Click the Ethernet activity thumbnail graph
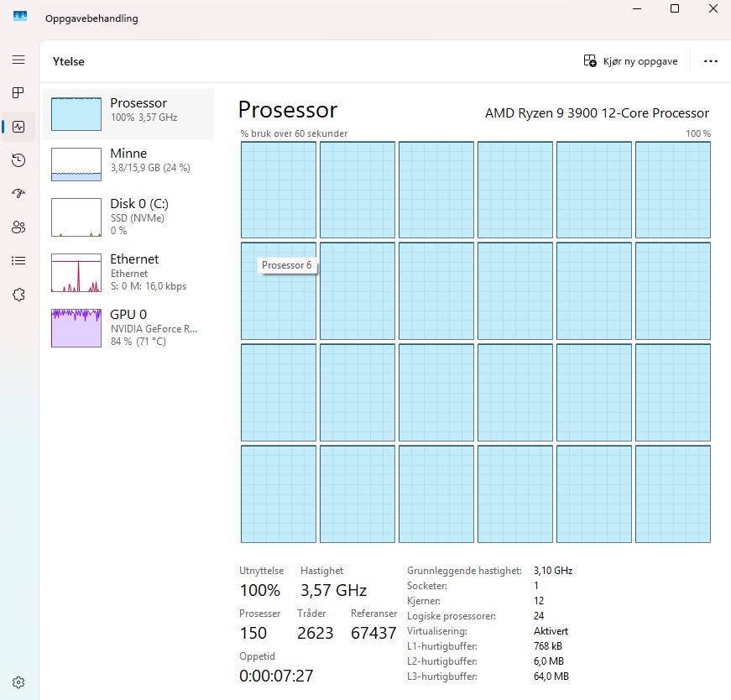This screenshot has height=700, width=731. [76, 272]
